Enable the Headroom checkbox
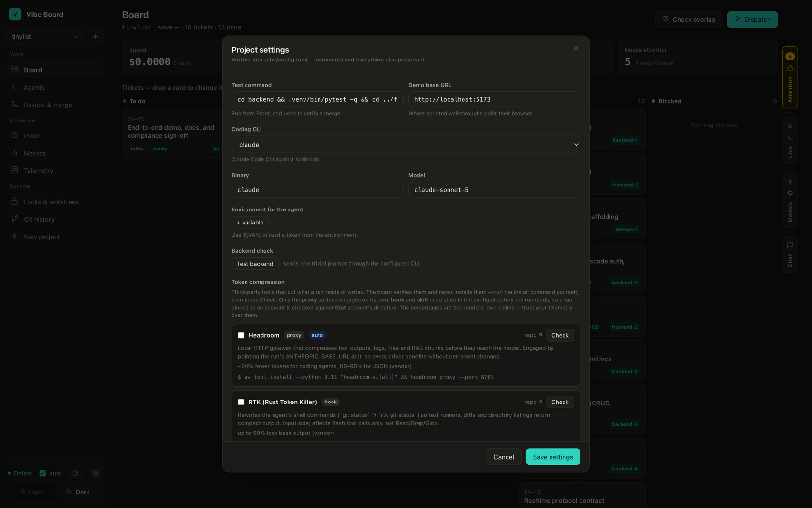This screenshot has height=508, width=812. pos(241,335)
